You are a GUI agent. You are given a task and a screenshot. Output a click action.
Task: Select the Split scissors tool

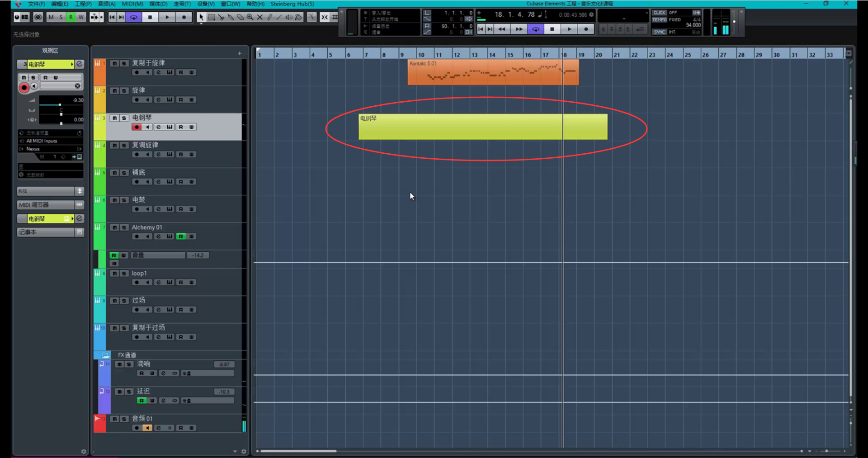[221, 17]
